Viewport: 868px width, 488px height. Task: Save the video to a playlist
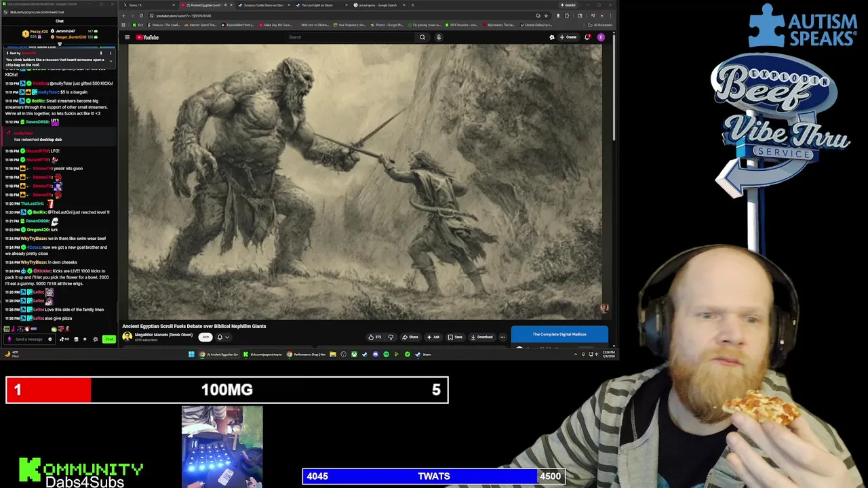(x=455, y=337)
